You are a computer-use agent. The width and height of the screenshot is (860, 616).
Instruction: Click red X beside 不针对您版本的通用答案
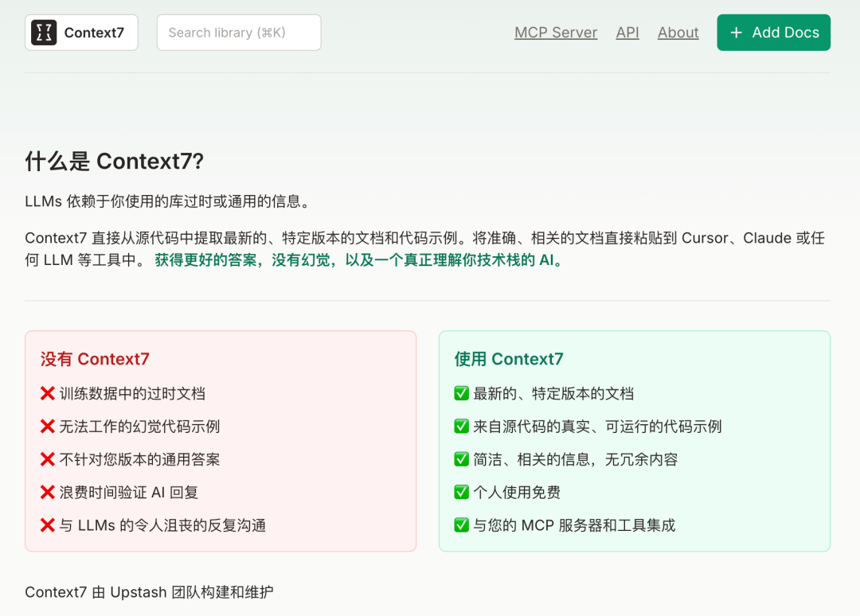[48, 459]
